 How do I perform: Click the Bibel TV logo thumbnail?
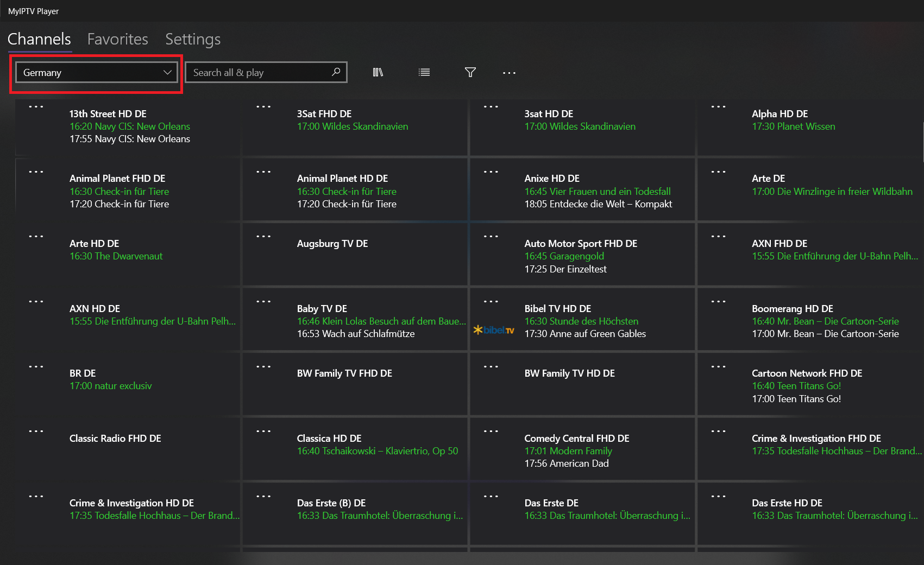494,330
